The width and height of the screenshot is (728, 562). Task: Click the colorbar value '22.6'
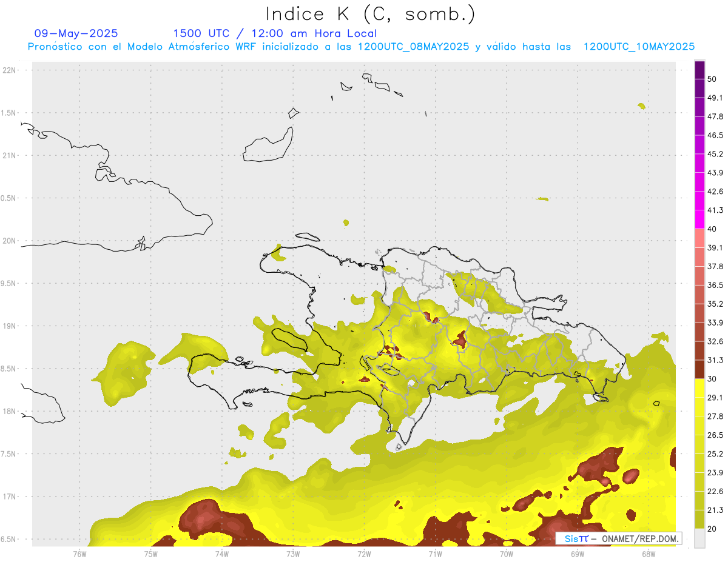pyautogui.click(x=715, y=492)
